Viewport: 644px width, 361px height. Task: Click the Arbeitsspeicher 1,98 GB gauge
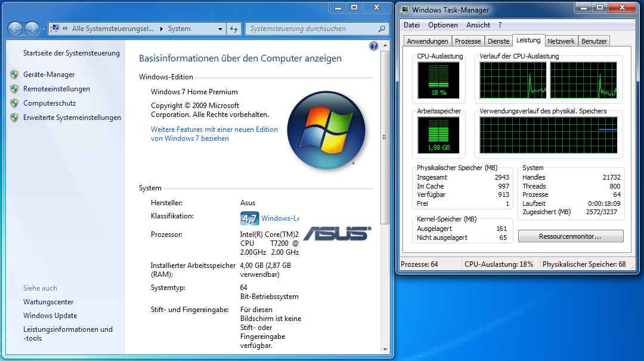tap(438, 135)
